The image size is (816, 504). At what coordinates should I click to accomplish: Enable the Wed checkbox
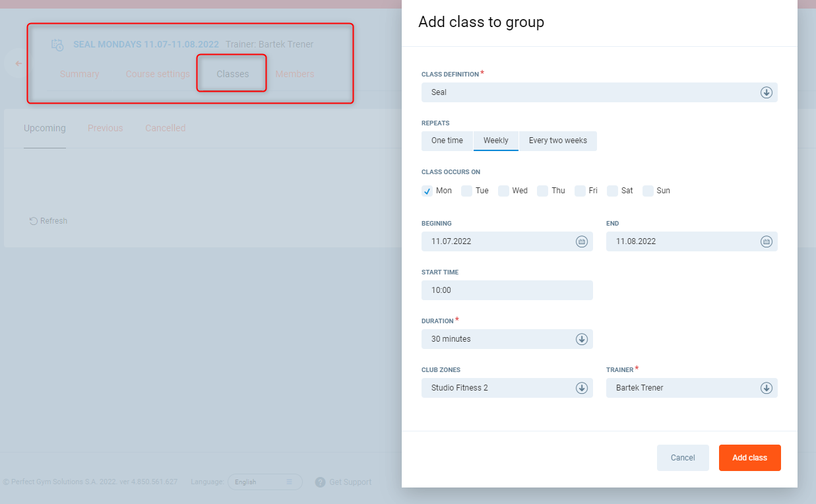pyautogui.click(x=503, y=191)
